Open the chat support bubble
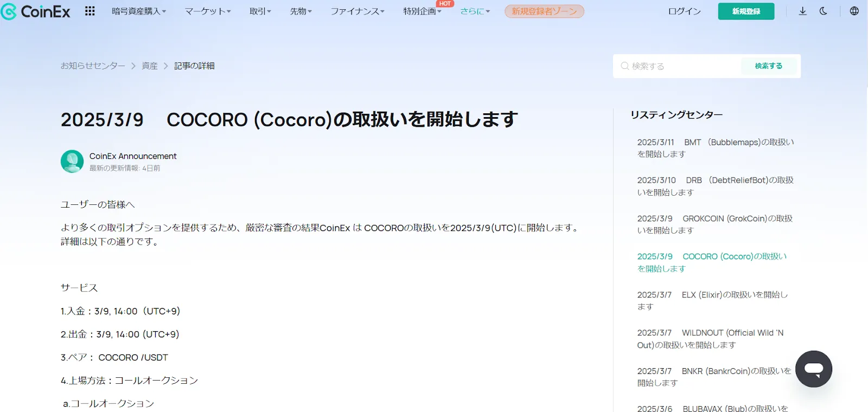The image size is (868, 412). (x=814, y=369)
